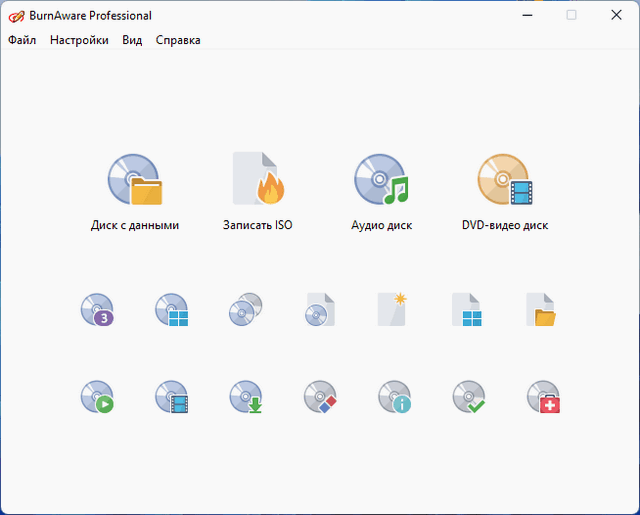
Task: Select the disc icon with film strip
Action: [171, 397]
